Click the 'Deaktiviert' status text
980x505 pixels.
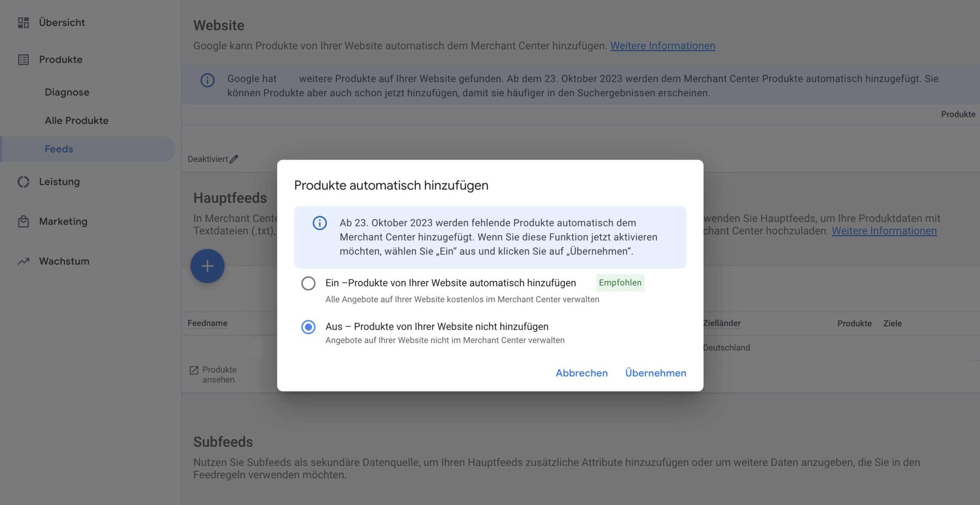pos(207,159)
